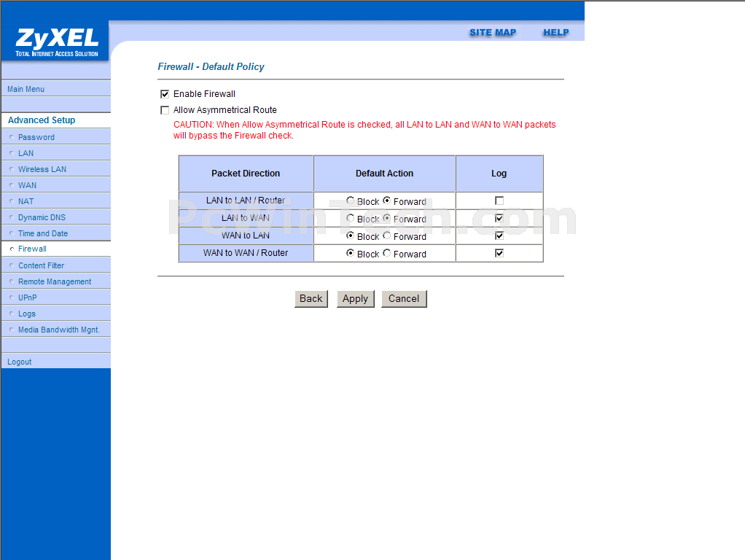Toggle Log checkbox for LAN to WAN

(499, 218)
